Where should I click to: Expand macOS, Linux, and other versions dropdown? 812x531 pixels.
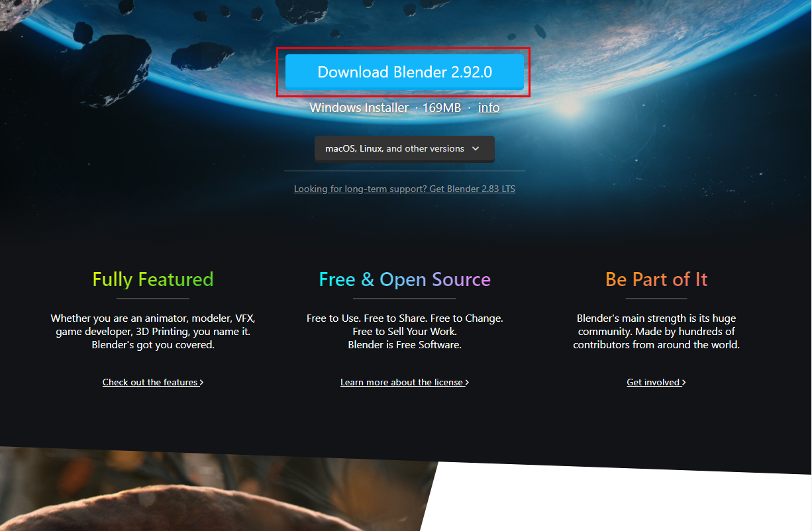404,149
